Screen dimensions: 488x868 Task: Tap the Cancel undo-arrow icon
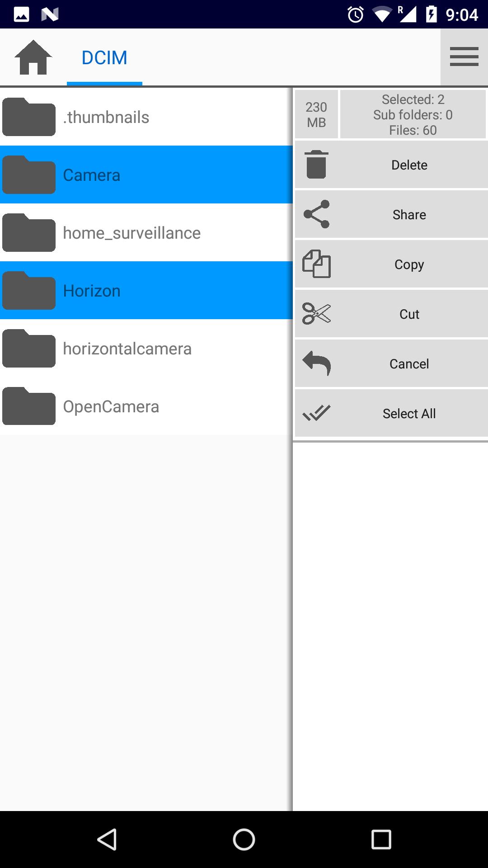(316, 363)
